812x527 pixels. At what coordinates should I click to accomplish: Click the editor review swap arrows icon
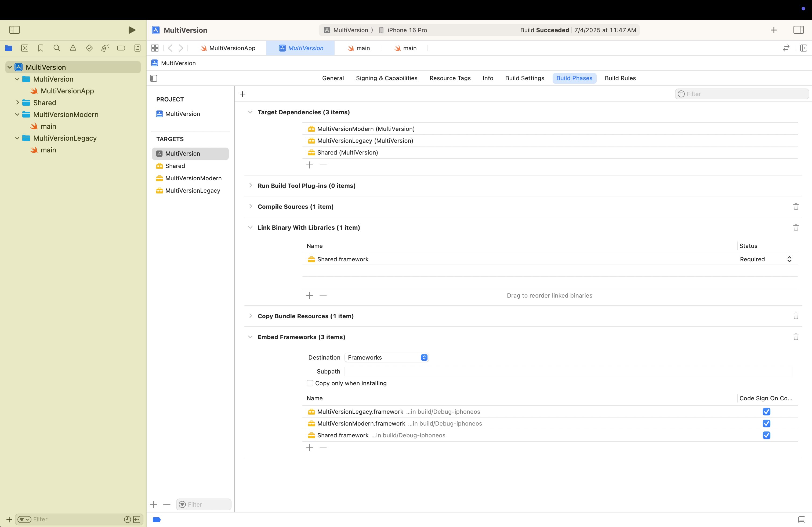[x=786, y=48]
